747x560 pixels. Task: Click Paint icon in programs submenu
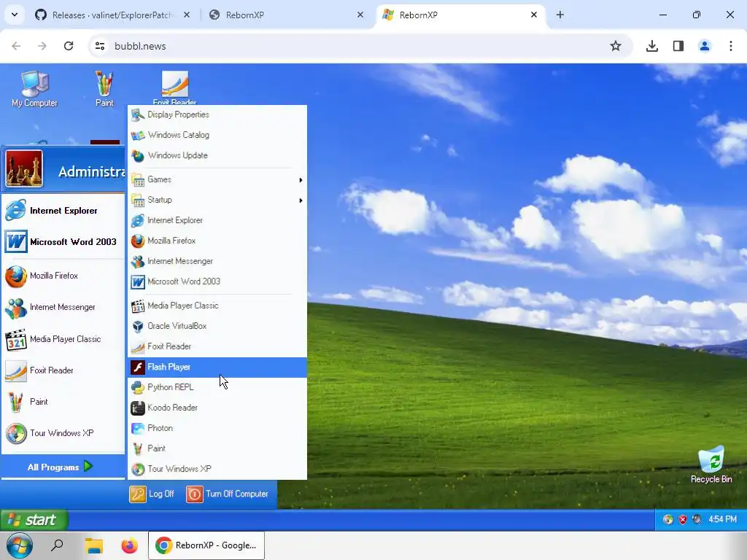click(138, 448)
